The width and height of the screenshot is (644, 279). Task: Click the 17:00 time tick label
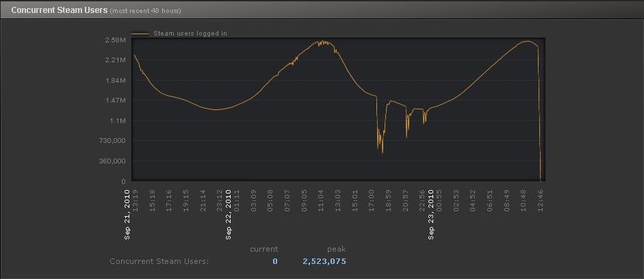pyautogui.click(x=372, y=200)
